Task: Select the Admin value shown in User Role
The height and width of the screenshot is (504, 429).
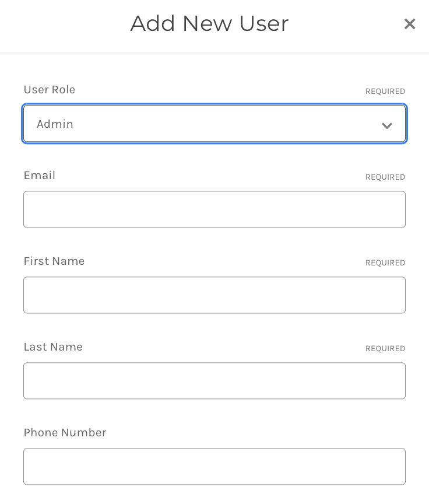Action: (55, 124)
